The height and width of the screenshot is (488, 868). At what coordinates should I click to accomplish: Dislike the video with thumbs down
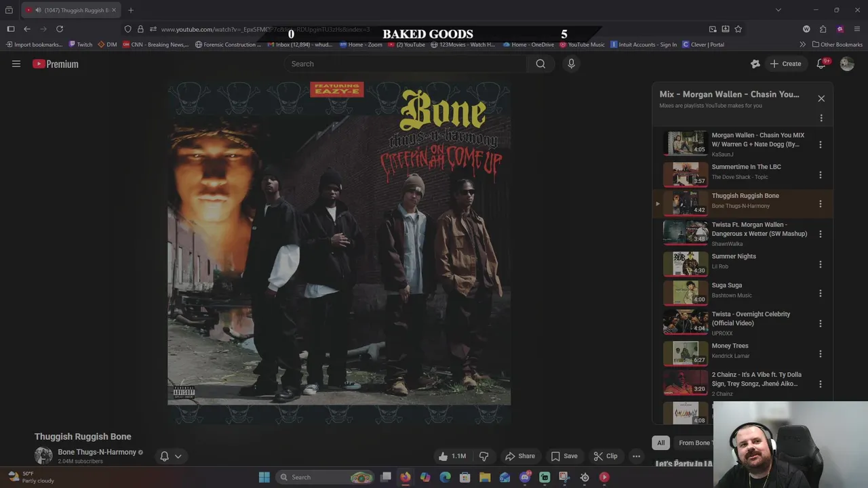484,456
